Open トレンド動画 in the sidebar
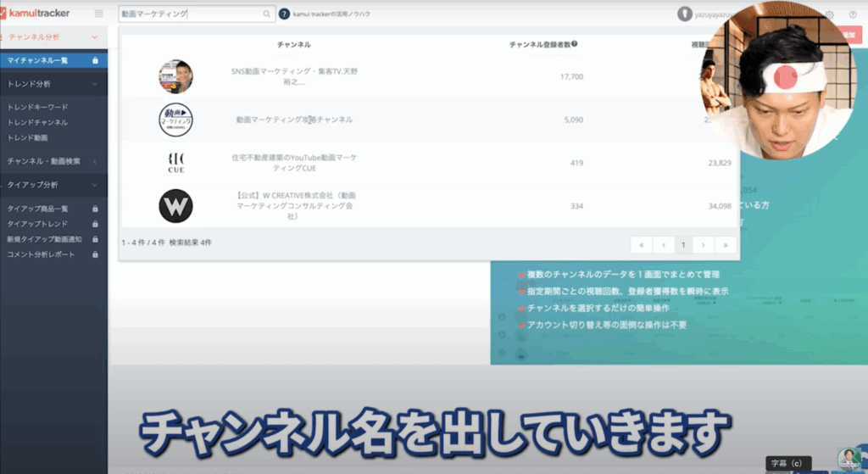868x474 pixels. point(27,137)
